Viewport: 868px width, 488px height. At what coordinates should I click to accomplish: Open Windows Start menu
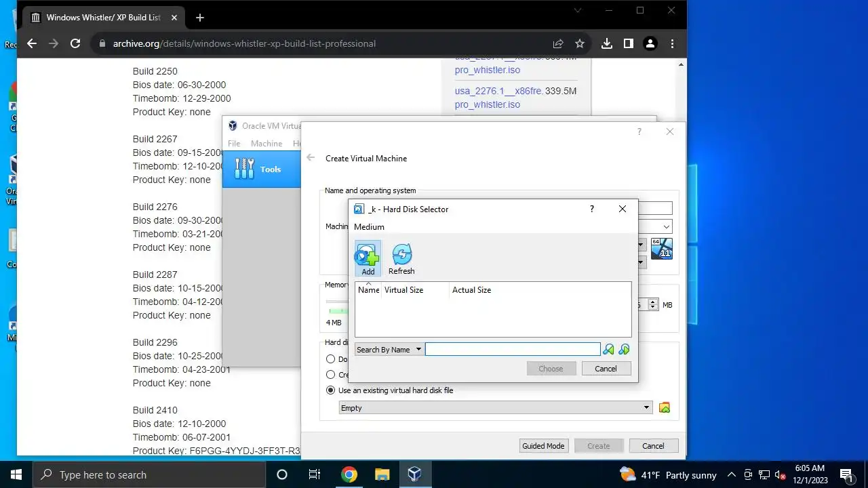point(16,474)
